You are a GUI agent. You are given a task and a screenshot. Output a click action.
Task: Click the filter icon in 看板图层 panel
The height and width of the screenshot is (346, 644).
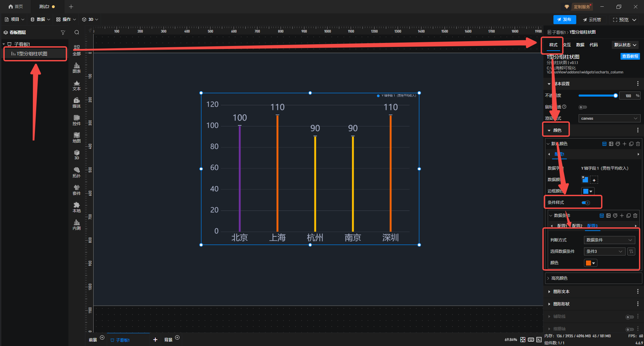point(63,33)
